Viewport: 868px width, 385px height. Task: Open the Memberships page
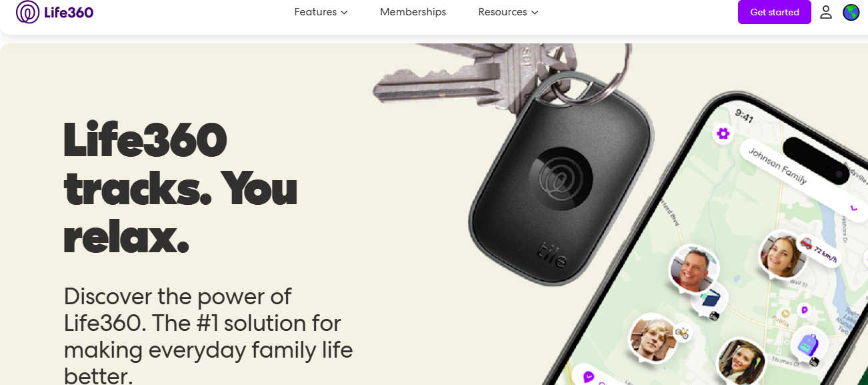click(413, 12)
